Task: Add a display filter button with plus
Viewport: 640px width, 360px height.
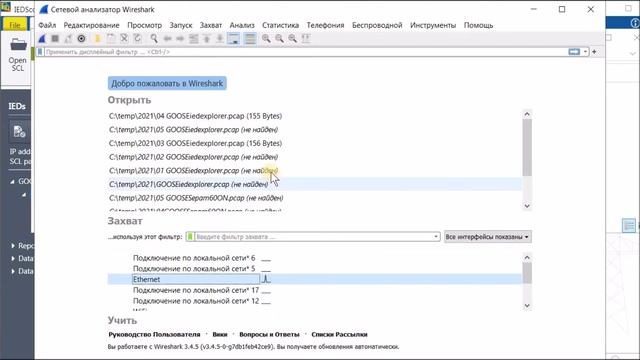Action: (x=594, y=52)
